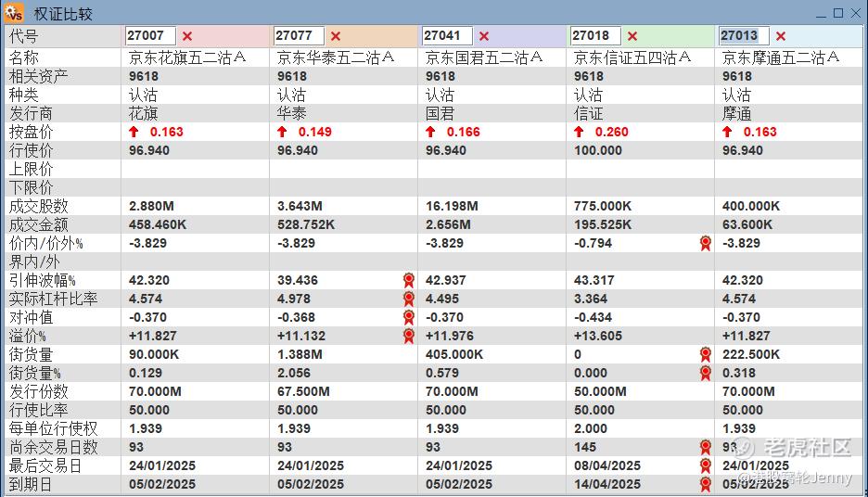Click the 实际杠杆比率 row label

click(53, 299)
